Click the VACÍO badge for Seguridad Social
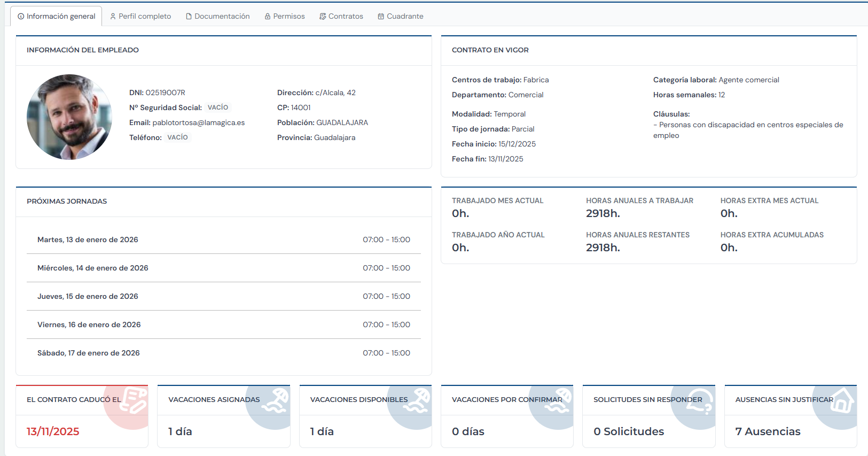868x456 pixels. (218, 107)
